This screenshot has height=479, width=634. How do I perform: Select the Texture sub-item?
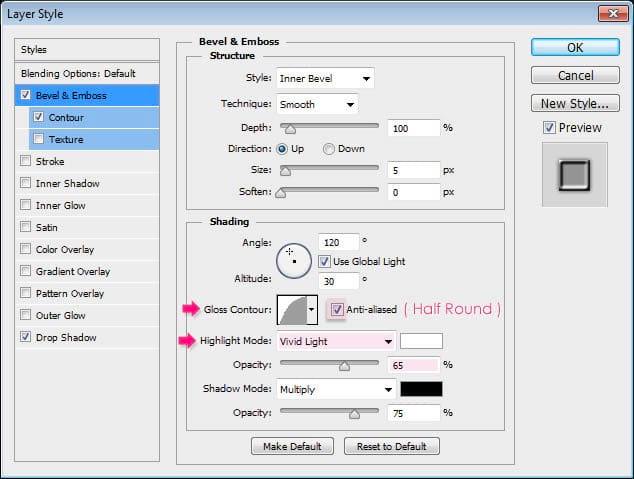pyautogui.click(x=94, y=139)
